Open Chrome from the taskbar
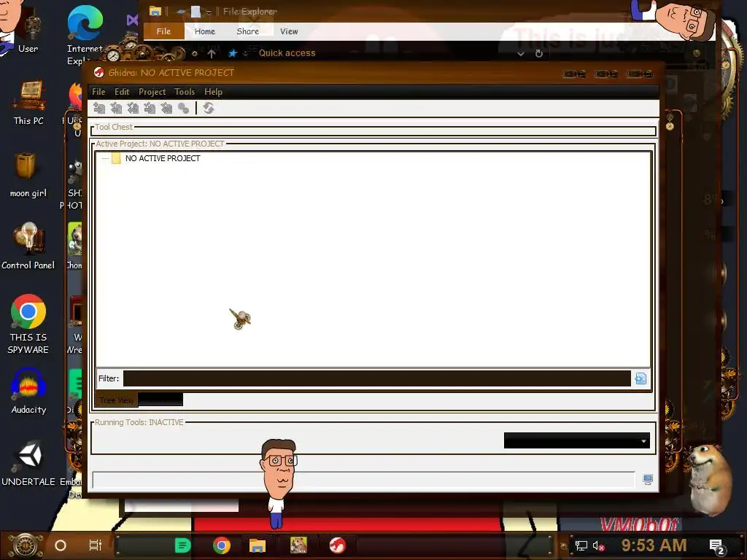 point(222,545)
